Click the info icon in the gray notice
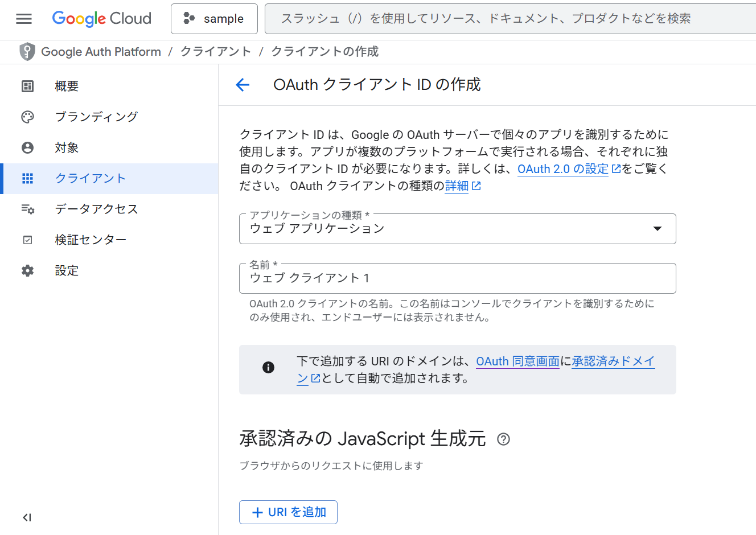 coord(268,367)
